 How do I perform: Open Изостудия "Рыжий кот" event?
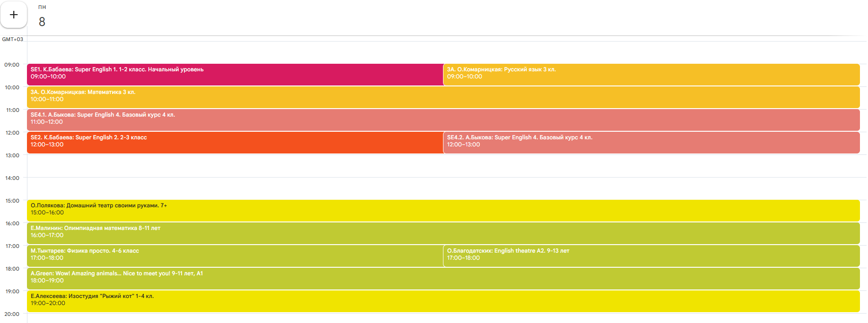[443, 301]
